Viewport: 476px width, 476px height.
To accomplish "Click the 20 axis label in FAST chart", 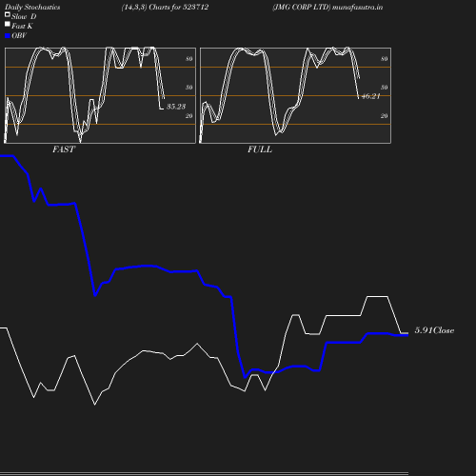I will tap(189, 116).
